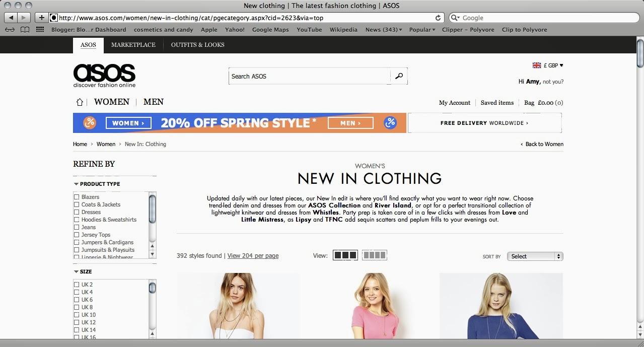Click the product type list scrollbar thumb
This screenshot has height=347, width=644.
pos(153,208)
